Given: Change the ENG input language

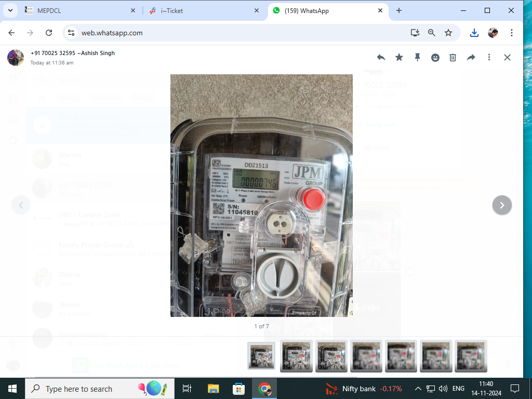Looking at the screenshot, I should click(458, 389).
